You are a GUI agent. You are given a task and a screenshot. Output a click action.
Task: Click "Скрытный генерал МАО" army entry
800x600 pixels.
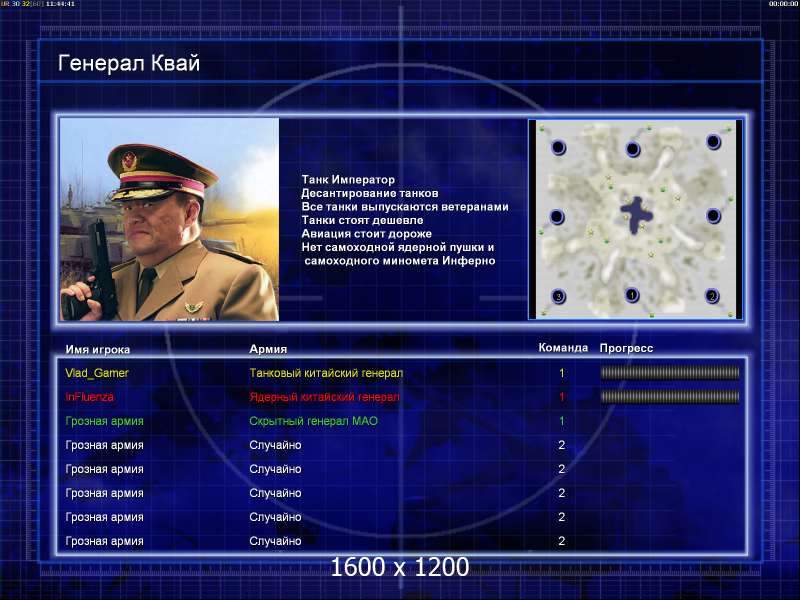pos(313,421)
